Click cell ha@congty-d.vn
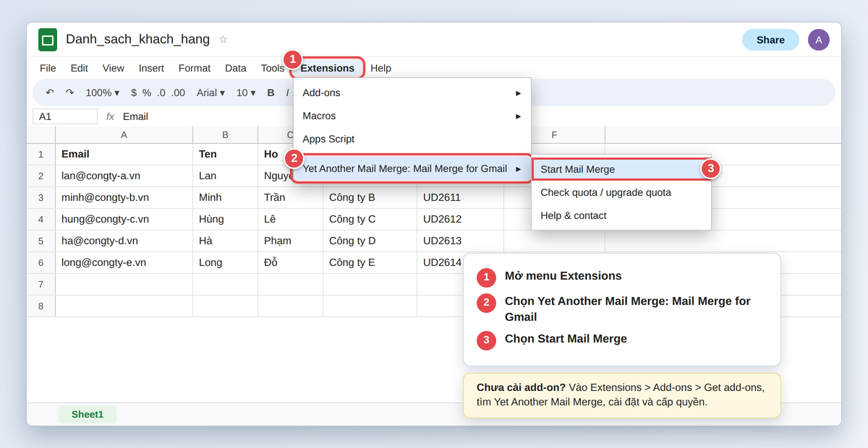868x448 pixels. click(x=124, y=241)
